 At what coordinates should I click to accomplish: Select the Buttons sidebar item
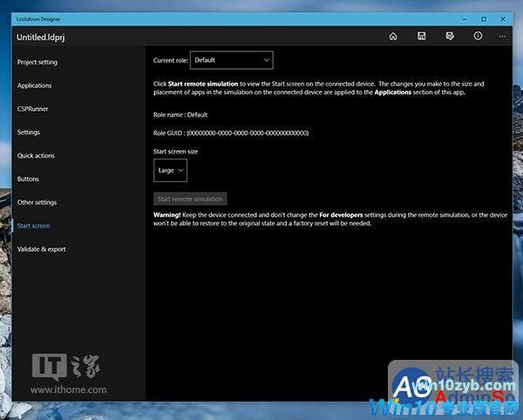click(28, 179)
